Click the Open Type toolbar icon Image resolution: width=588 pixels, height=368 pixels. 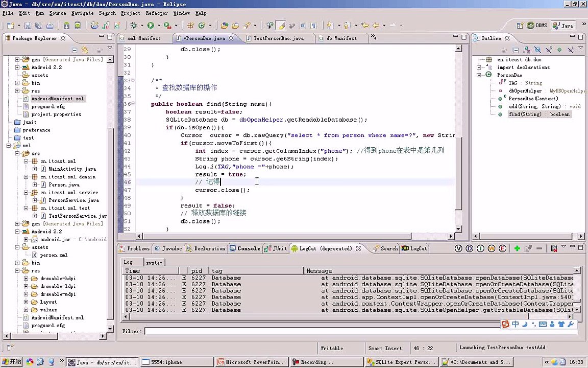224,26
